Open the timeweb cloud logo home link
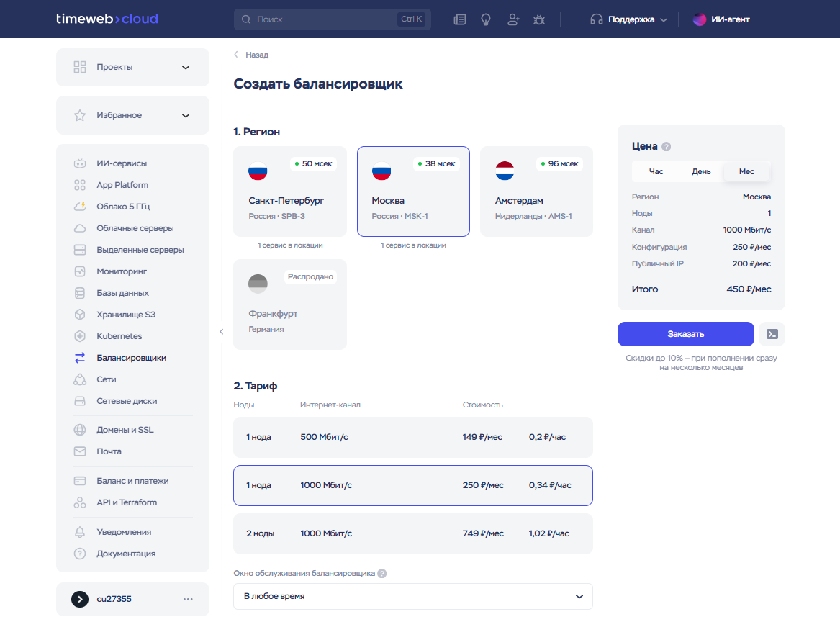 tap(107, 19)
